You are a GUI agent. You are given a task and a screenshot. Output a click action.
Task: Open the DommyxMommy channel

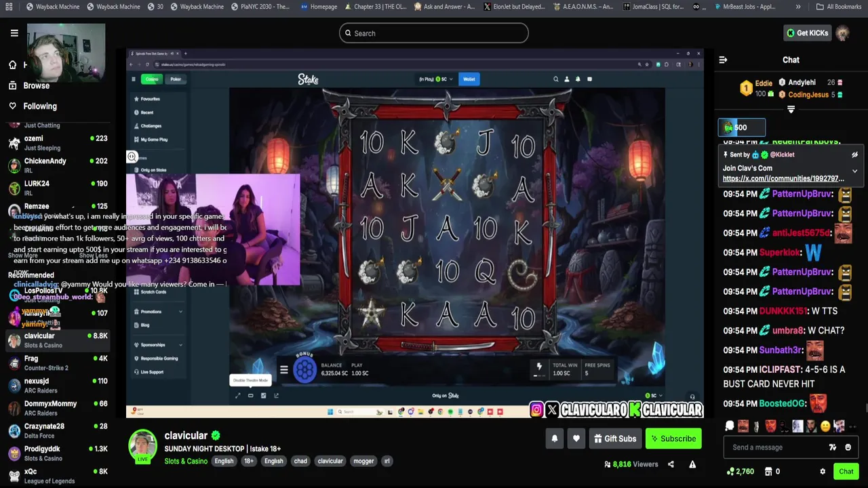(x=57, y=408)
